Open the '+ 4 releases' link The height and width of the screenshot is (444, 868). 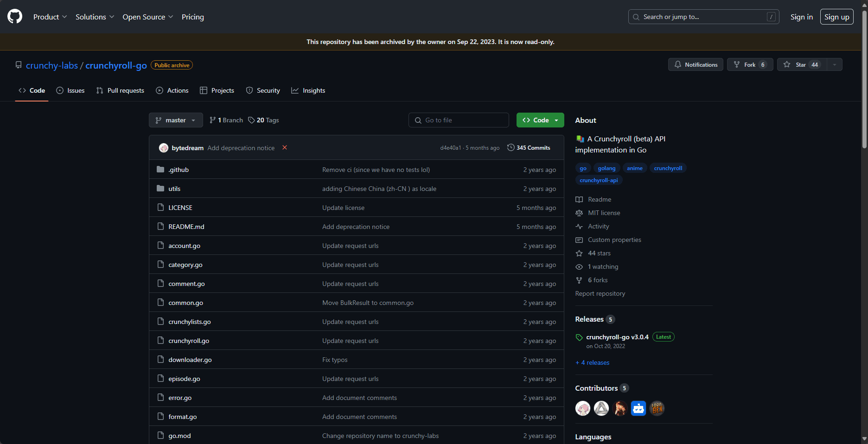592,362
